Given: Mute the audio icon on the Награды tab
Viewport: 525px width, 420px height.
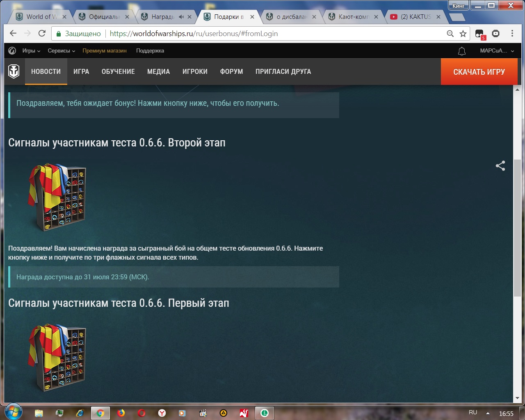Looking at the screenshot, I should click(x=181, y=17).
